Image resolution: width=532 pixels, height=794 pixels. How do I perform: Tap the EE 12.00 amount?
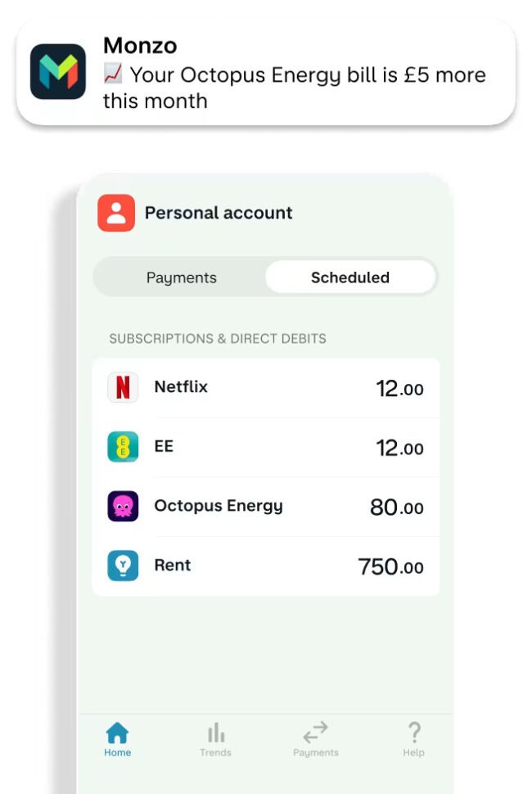click(399, 448)
